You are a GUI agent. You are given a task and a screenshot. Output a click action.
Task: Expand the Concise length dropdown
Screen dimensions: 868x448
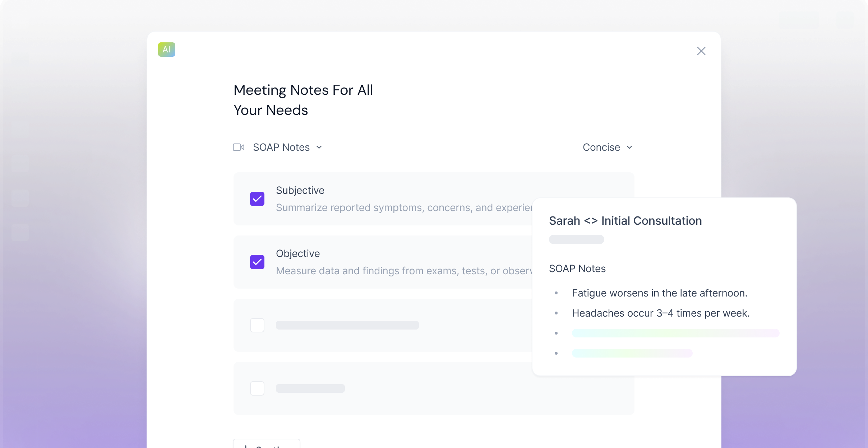602,147
